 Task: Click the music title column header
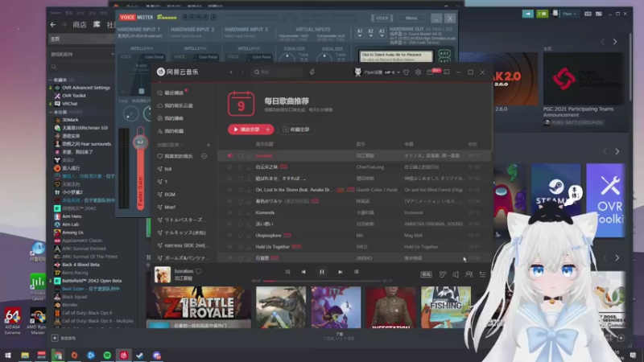(265, 145)
